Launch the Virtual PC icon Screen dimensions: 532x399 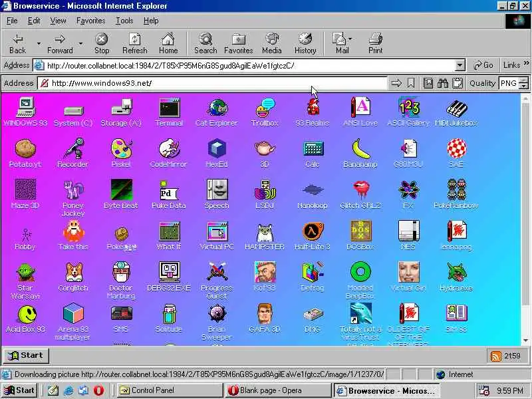click(217, 236)
